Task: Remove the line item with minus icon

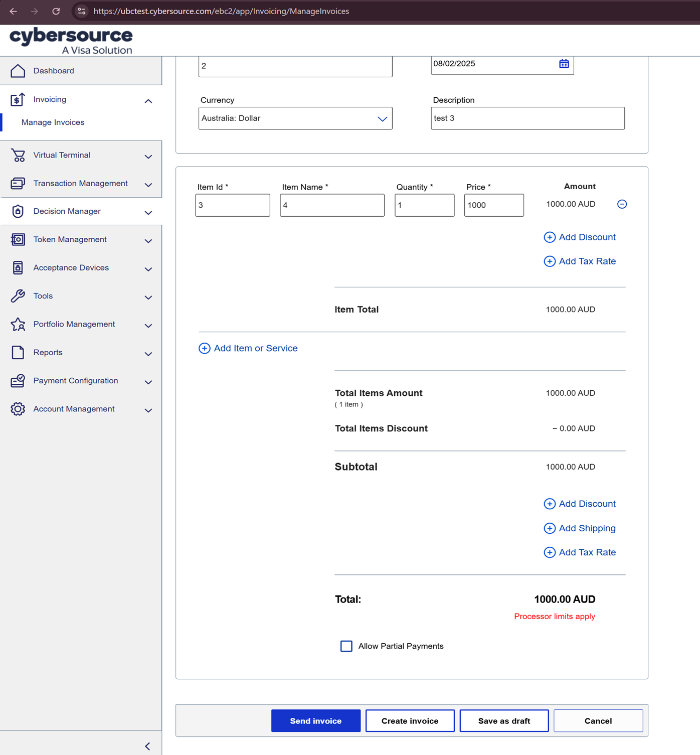Action: (622, 204)
